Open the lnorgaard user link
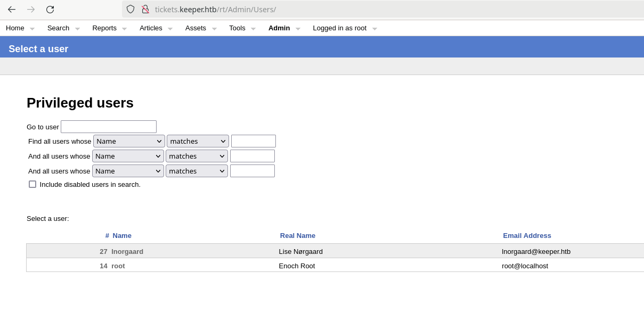The height and width of the screenshot is (313, 644). (127, 251)
